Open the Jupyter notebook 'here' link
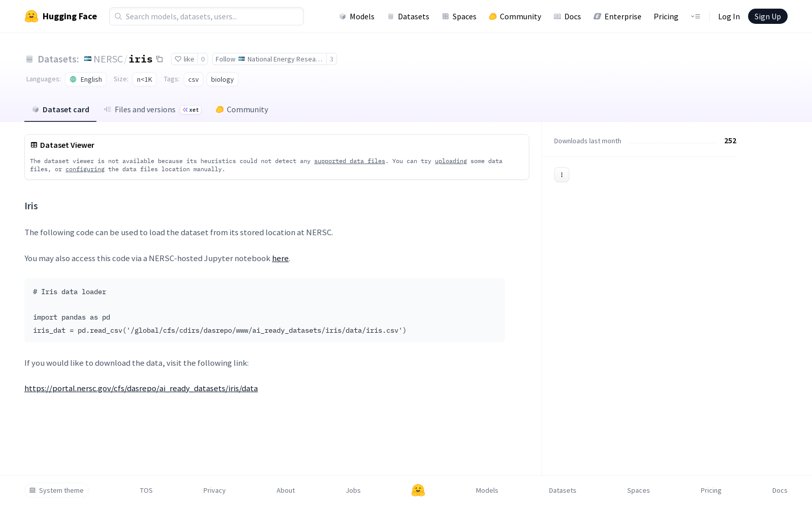The width and height of the screenshot is (812, 508). point(280,258)
